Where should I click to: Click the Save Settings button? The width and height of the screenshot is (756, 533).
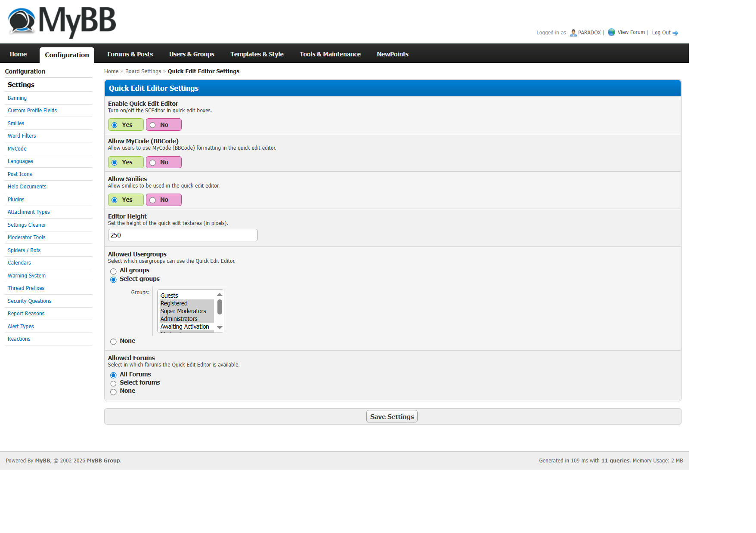(392, 416)
